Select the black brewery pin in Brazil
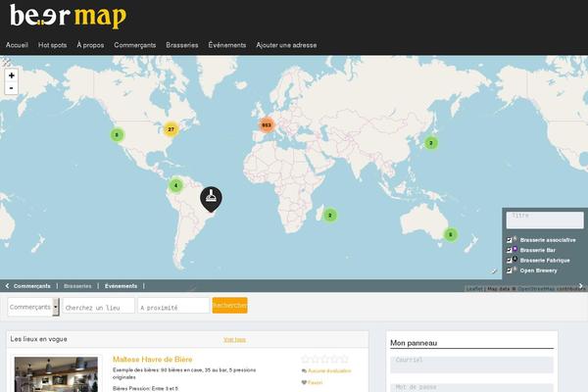 coord(211,199)
